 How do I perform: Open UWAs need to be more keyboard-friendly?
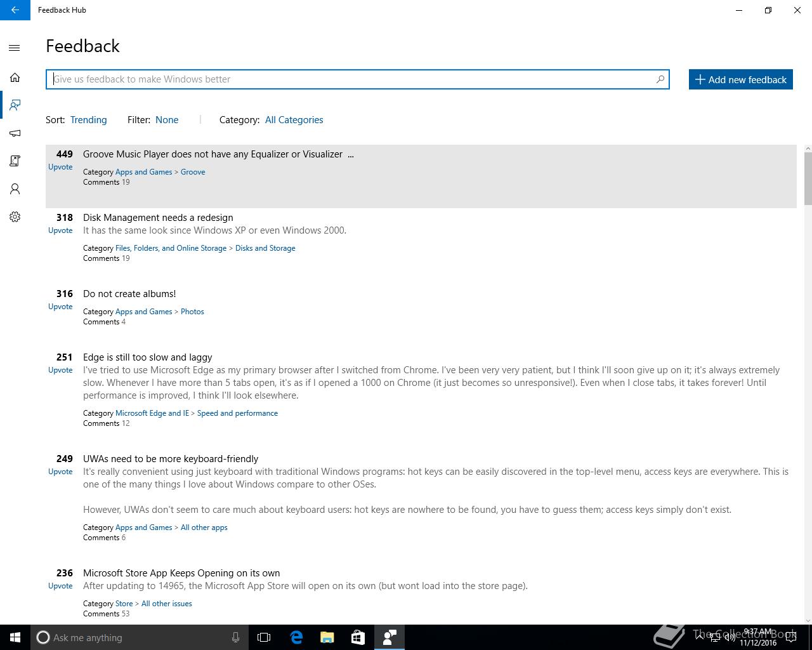click(171, 459)
